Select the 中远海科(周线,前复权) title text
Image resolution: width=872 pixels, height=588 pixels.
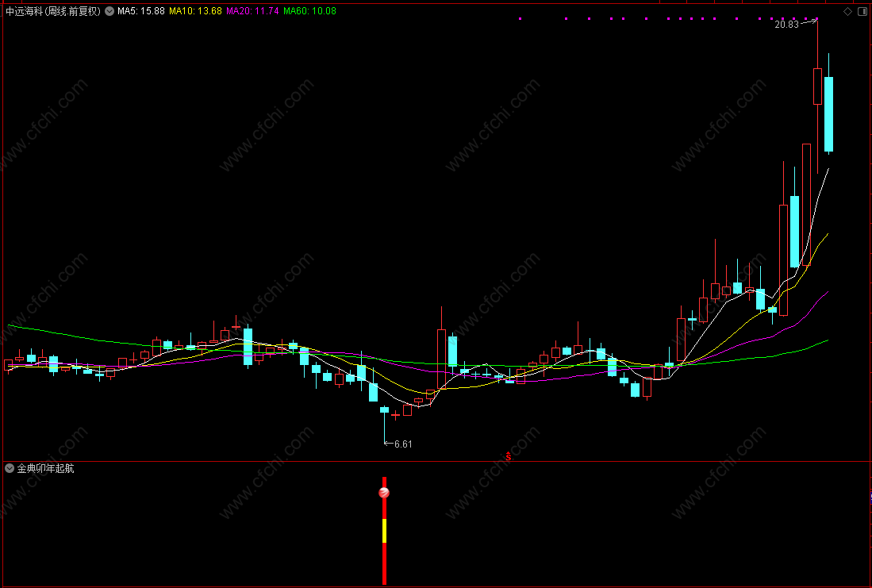click(53, 10)
